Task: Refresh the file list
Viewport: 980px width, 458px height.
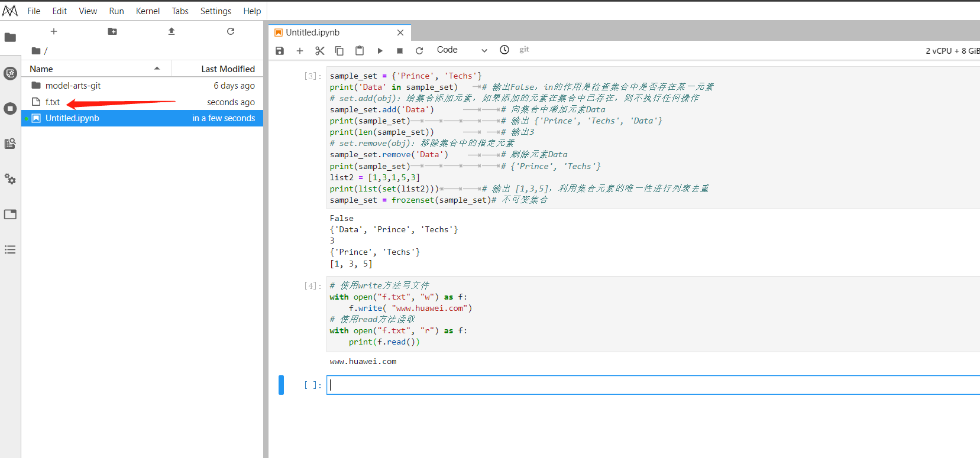Action: (x=231, y=31)
